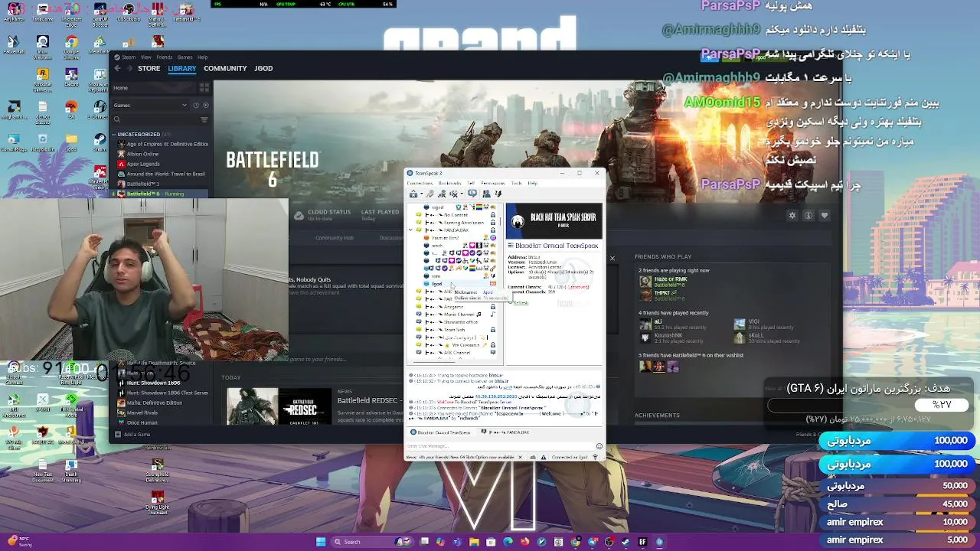Click Refresh link in TeamSpeak server info
The image size is (980, 551).
(521, 302)
